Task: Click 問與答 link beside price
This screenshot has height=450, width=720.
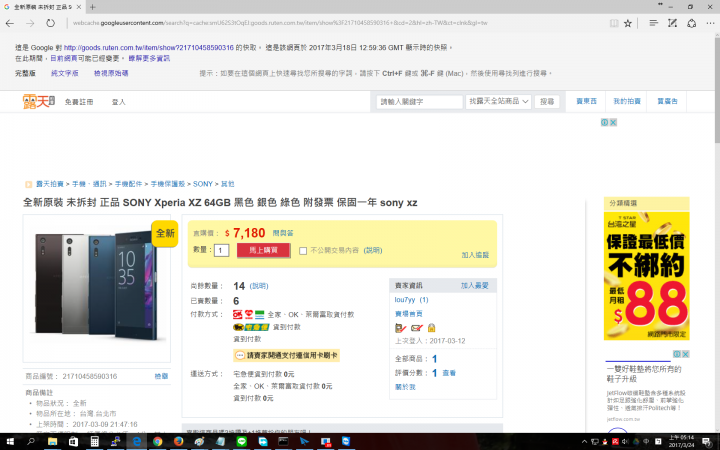Action: 283,233
